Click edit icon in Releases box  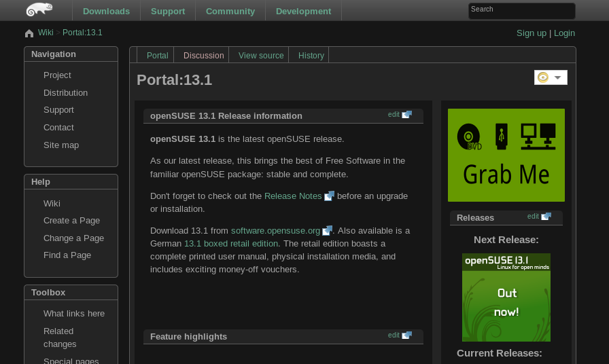tap(546, 217)
